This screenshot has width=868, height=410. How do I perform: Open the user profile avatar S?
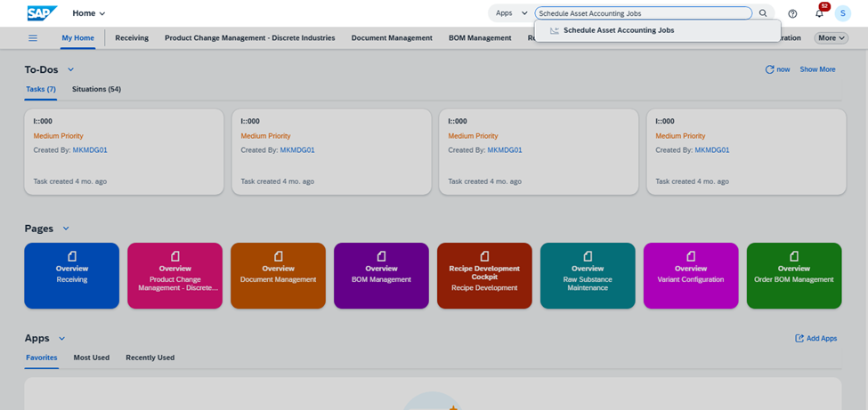click(842, 13)
